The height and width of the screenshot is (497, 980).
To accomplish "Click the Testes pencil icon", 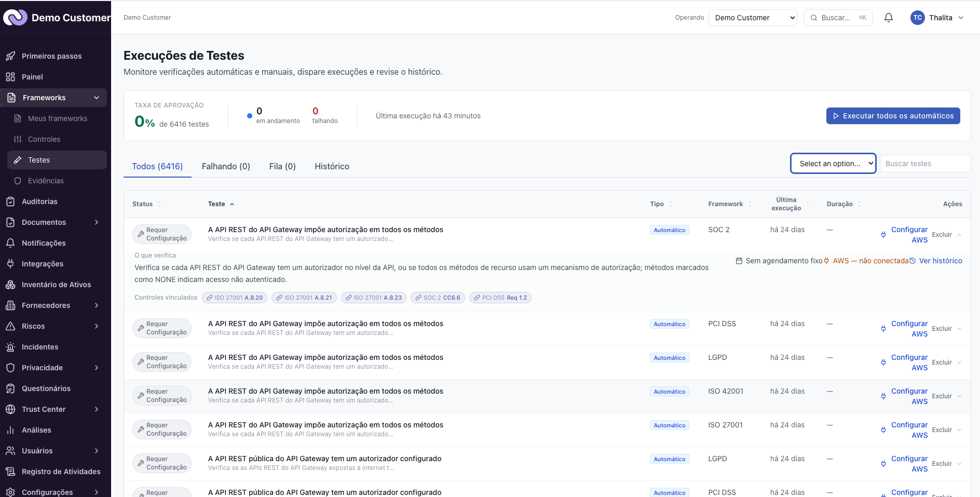I will point(18,160).
